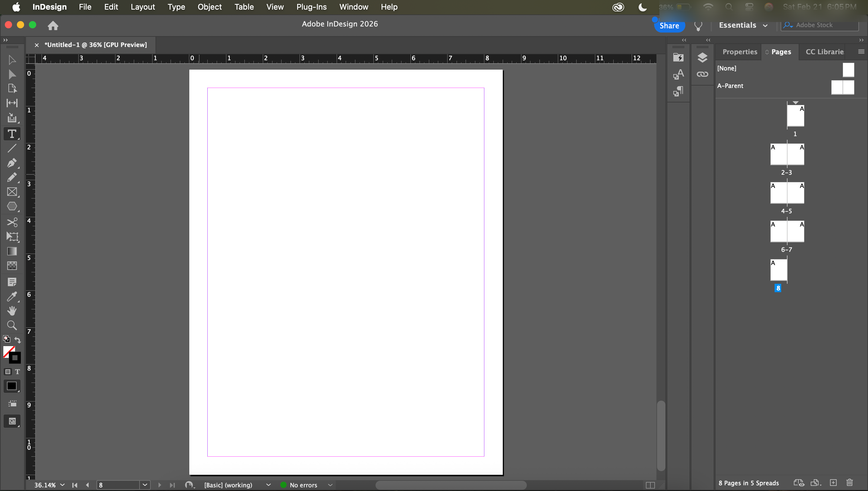Select the Pen tool

tap(12, 163)
